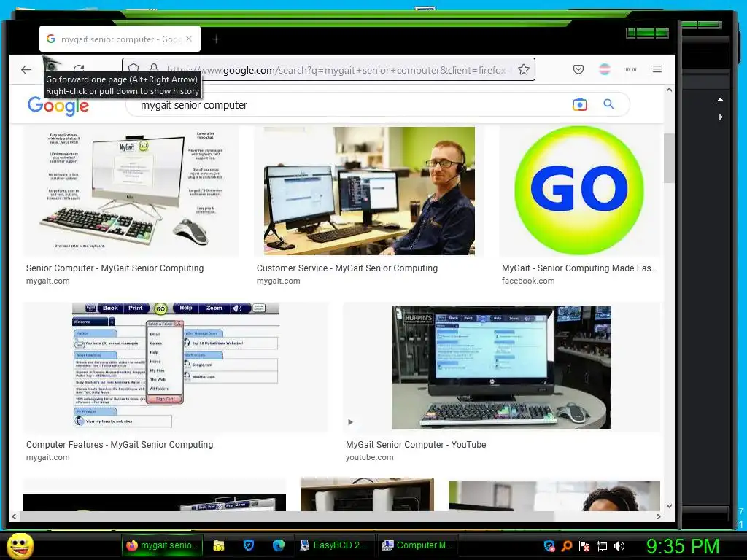Open 'Senior Computer - MyGait Senior Computing' link
Viewport: 747px width, 560px height.
115,268
